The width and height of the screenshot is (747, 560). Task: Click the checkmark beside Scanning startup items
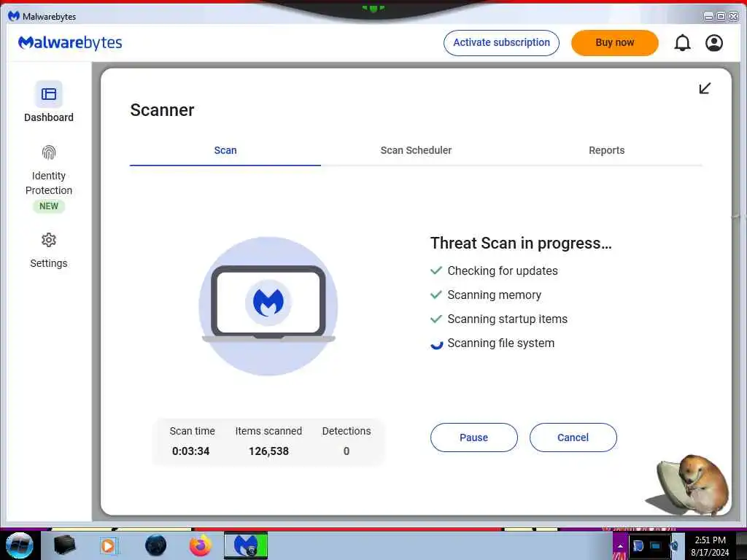[436, 319]
